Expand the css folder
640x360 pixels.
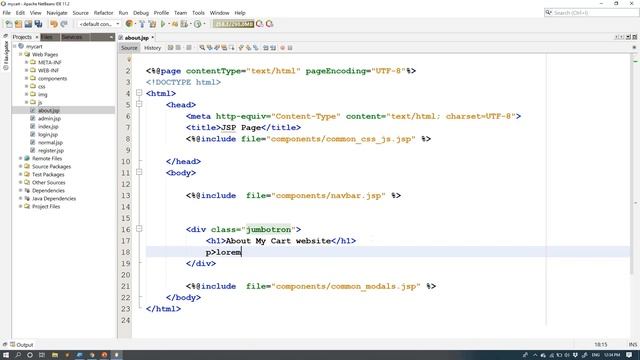27,87
